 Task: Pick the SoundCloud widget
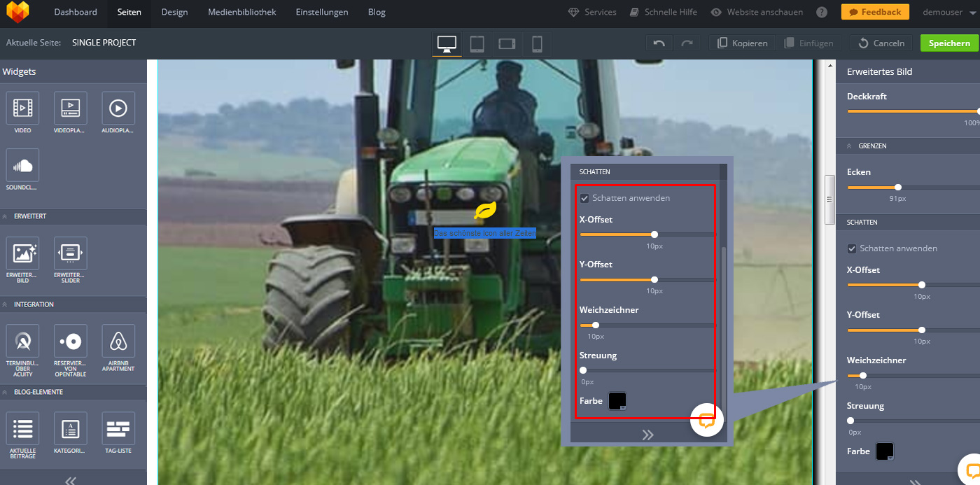pos(22,166)
